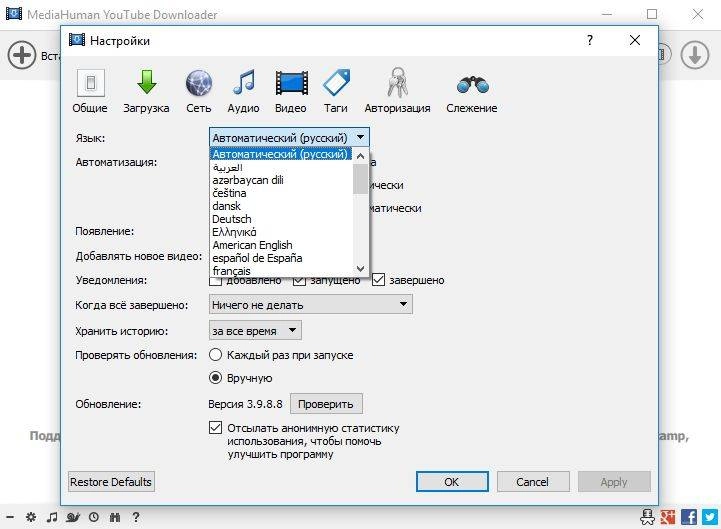721x529 pixels.
Task: Click the language list scrollbar thumb
Action: pos(360,178)
